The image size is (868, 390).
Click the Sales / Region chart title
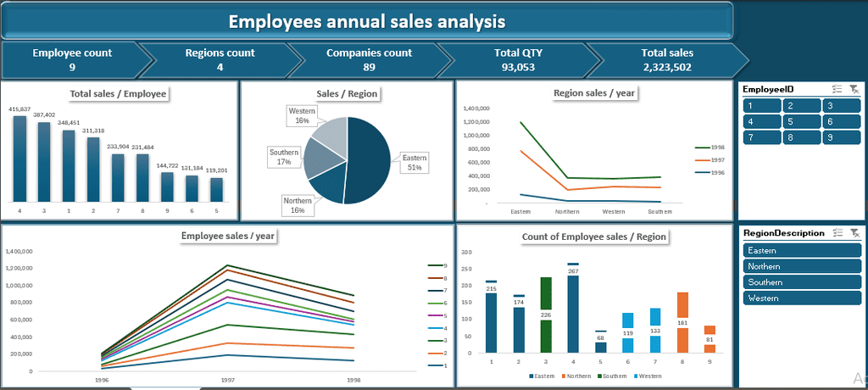pyautogui.click(x=347, y=94)
